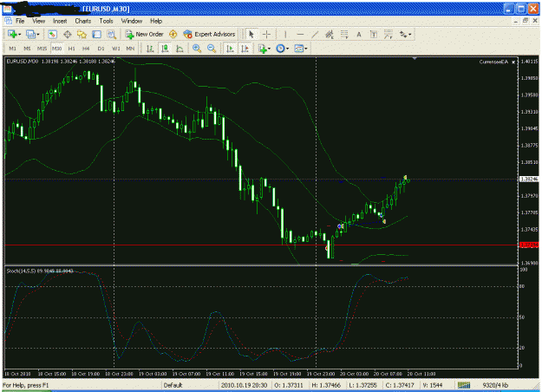
Task: Zoom out of the chart
Action: (x=212, y=49)
